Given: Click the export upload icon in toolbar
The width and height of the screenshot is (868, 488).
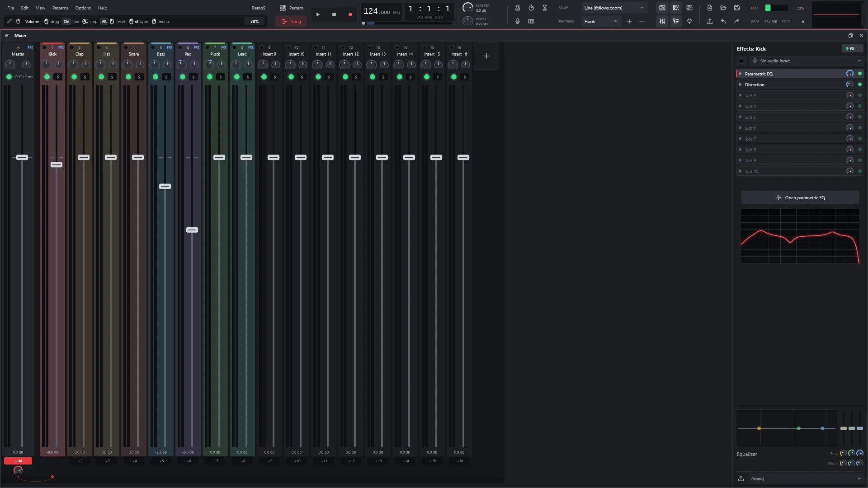Looking at the screenshot, I should tap(710, 21).
